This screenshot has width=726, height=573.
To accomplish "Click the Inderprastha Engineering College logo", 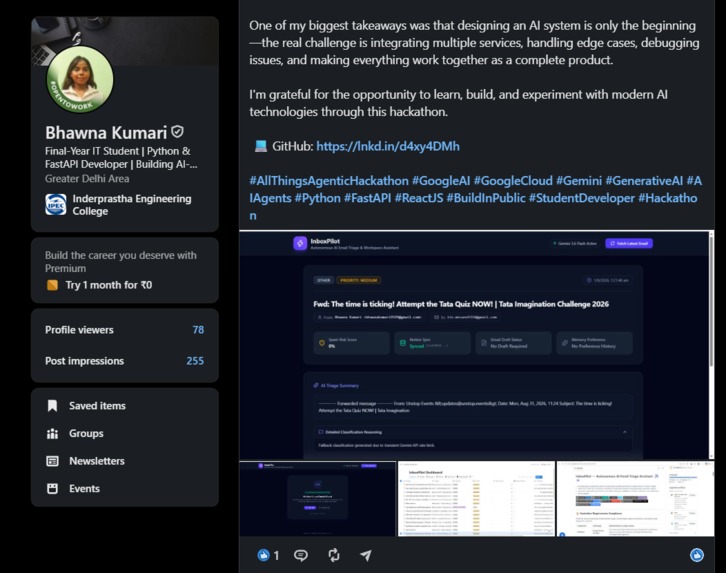I will [56, 205].
